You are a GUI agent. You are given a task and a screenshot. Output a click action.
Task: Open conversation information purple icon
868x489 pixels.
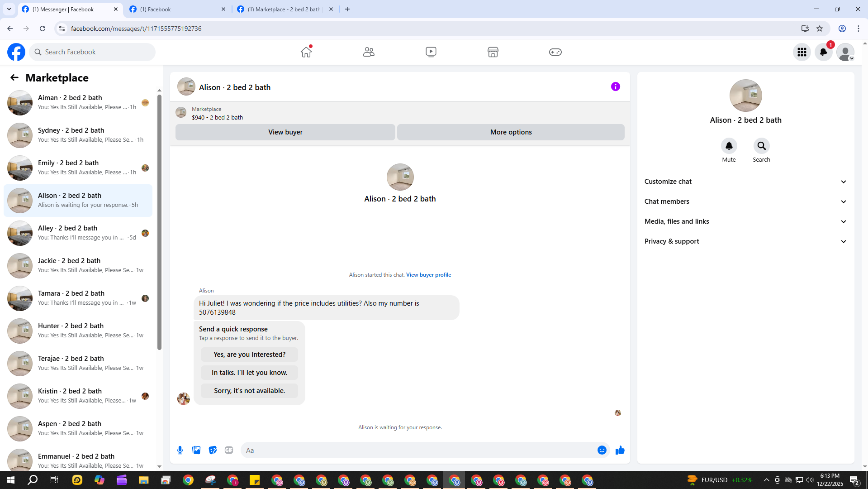(x=616, y=86)
